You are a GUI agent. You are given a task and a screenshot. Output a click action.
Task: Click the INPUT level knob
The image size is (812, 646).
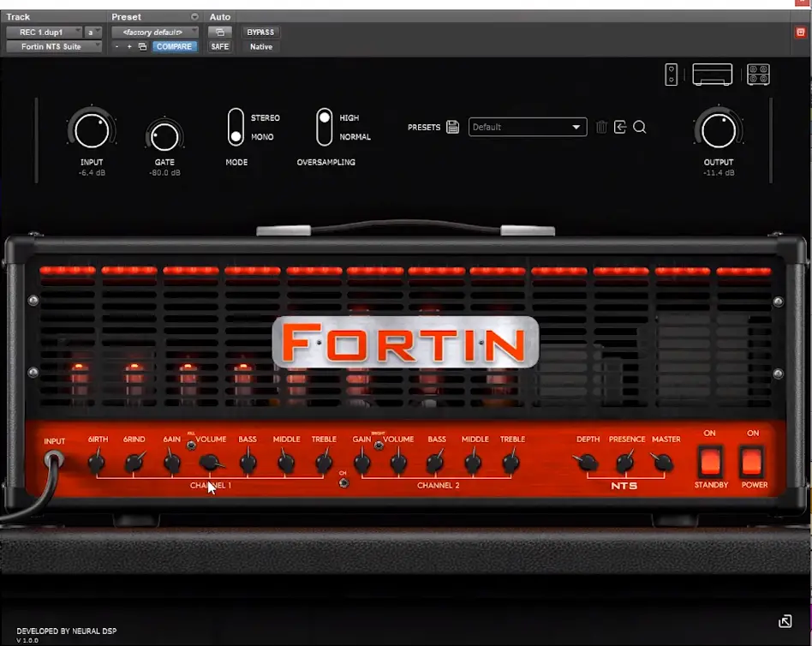(x=92, y=131)
